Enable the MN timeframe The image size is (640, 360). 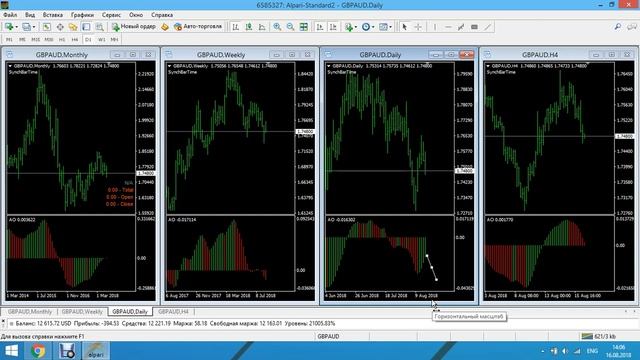click(x=114, y=40)
